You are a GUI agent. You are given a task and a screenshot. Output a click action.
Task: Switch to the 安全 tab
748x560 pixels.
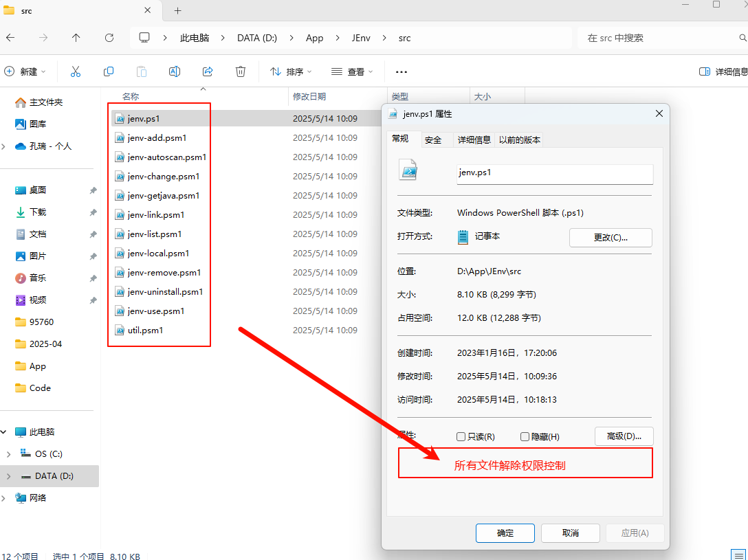(433, 139)
